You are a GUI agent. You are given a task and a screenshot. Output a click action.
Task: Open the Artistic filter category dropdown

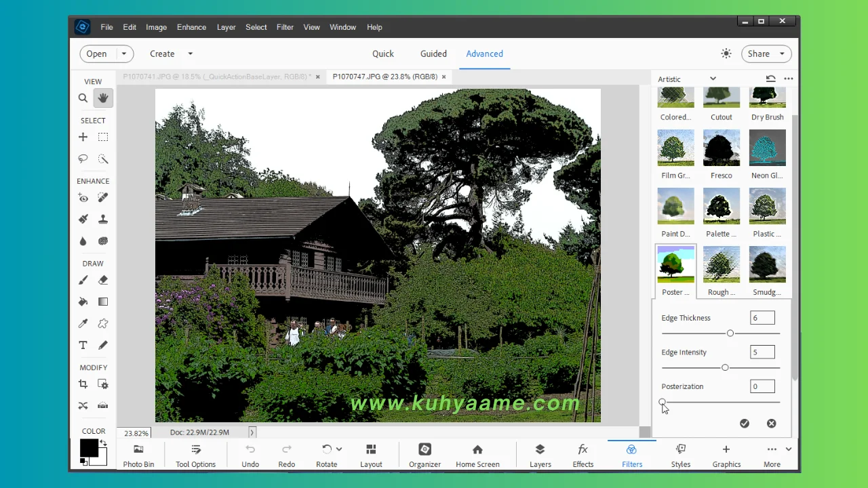(687, 79)
